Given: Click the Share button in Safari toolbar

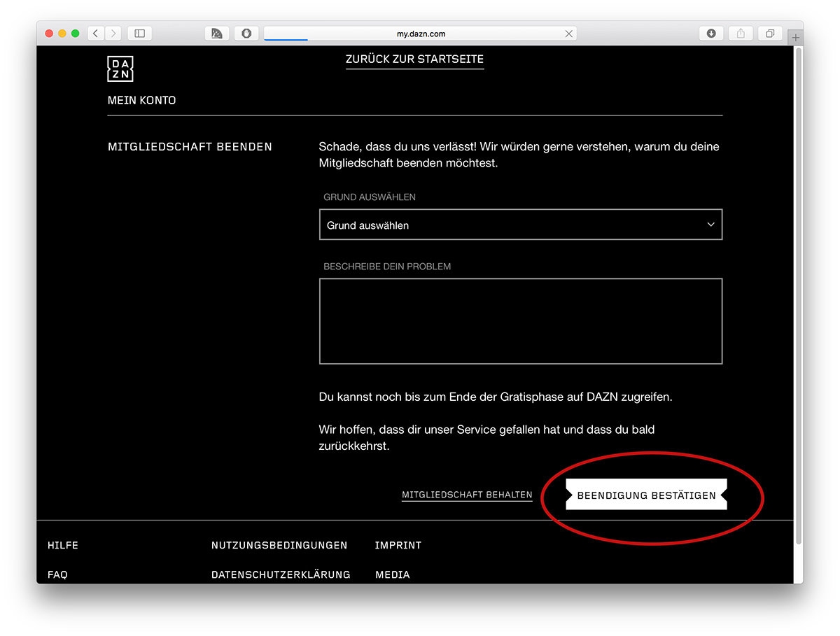Looking at the screenshot, I should click(740, 33).
